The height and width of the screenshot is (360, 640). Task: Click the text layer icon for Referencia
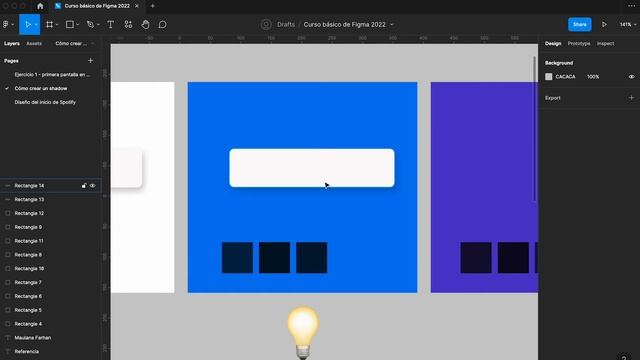pos(7,351)
